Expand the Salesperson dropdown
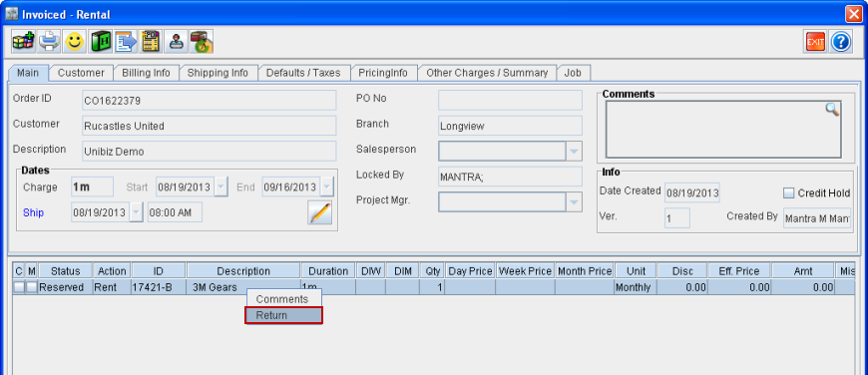 574,151
